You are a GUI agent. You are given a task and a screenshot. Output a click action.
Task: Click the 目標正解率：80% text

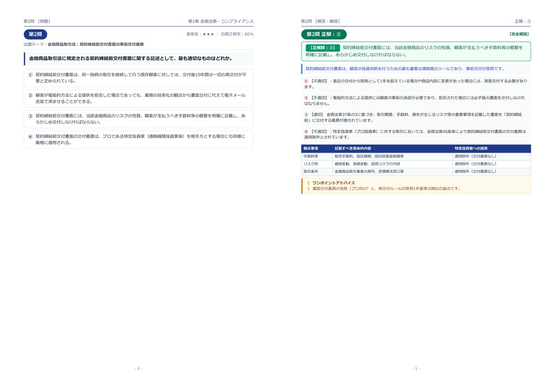pyautogui.click(x=237, y=34)
